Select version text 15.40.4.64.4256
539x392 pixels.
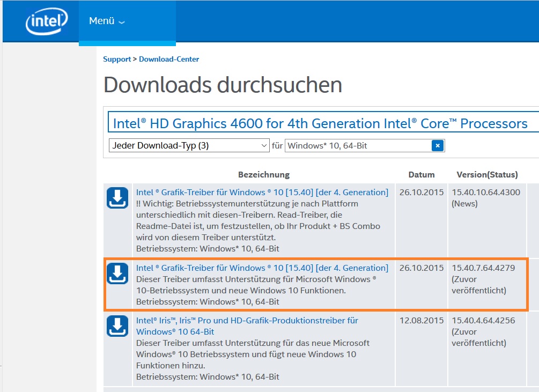tap(483, 320)
